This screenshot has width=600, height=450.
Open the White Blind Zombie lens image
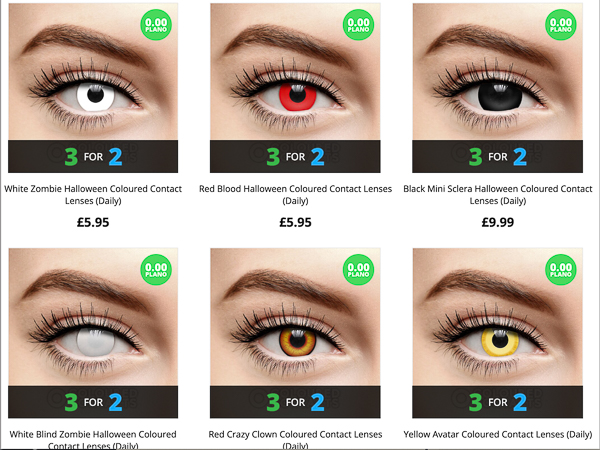pos(93,333)
